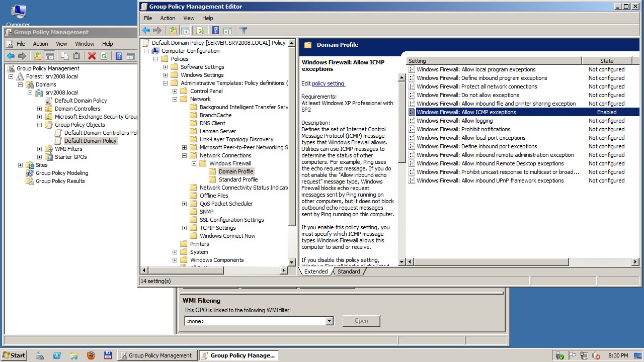The height and width of the screenshot is (362, 644).
Task: Toggle Show/Hide Console Tree in Editor toolbar
Action: [185, 30]
